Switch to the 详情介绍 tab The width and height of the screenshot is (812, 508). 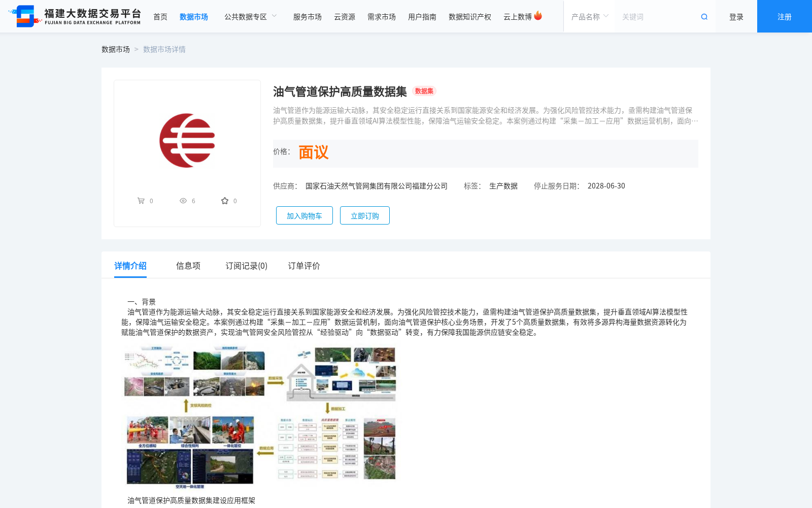[x=130, y=266]
